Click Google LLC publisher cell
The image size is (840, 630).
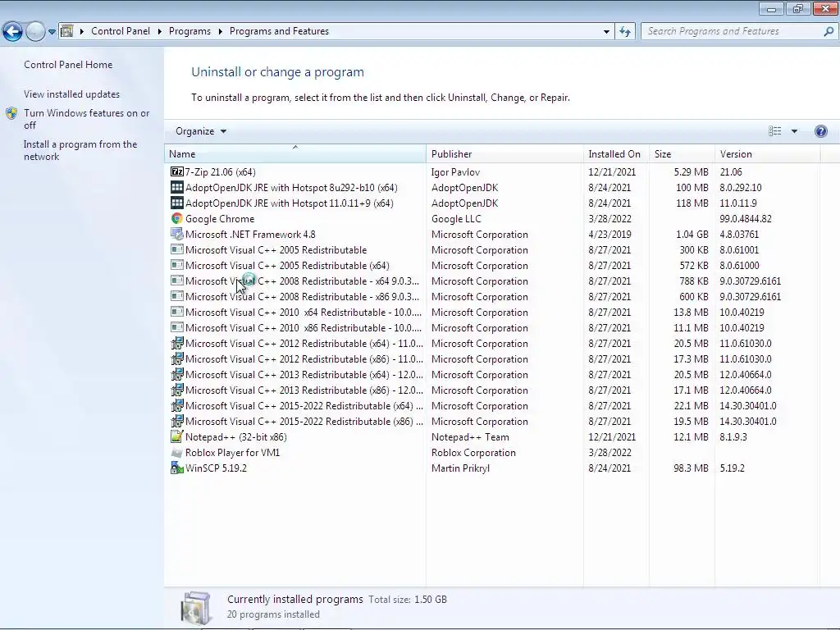pos(456,218)
